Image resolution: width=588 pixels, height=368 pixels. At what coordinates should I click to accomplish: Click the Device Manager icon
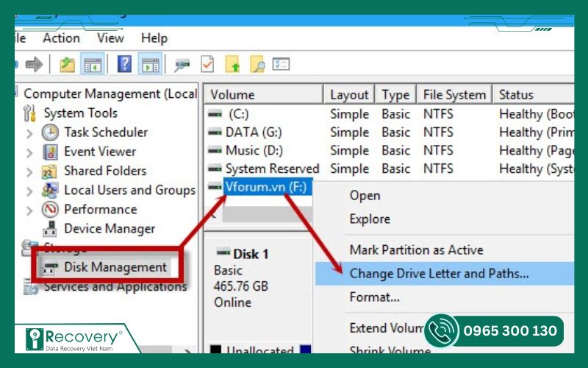[49, 229]
